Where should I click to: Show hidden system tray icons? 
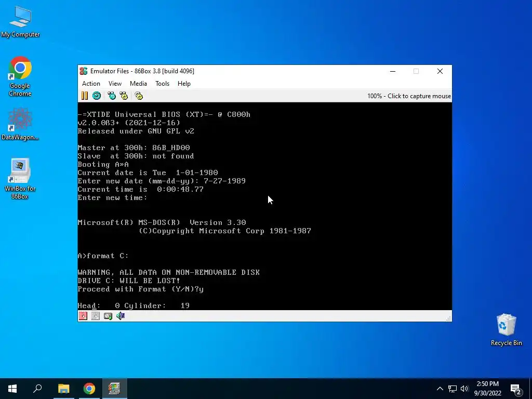pos(440,389)
